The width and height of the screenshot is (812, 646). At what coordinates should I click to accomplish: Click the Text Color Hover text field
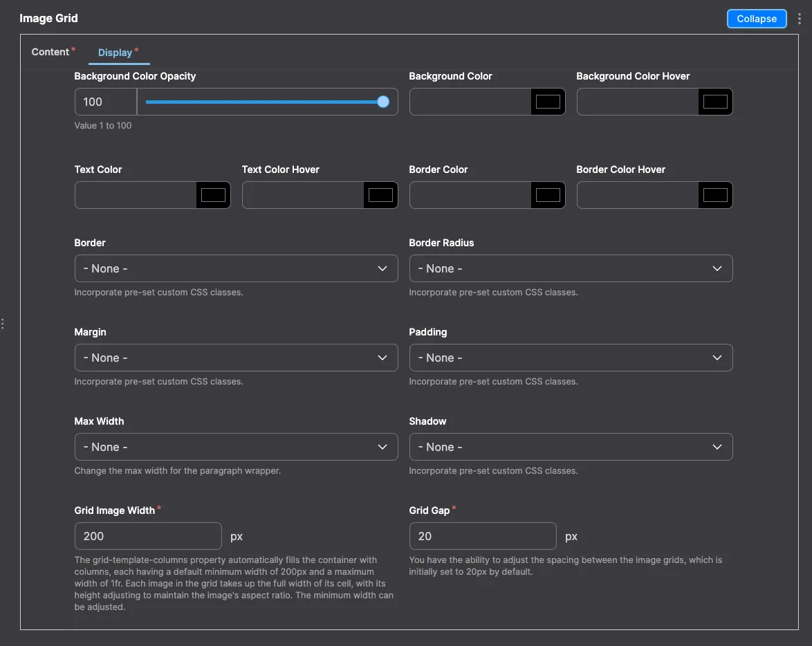pos(303,195)
